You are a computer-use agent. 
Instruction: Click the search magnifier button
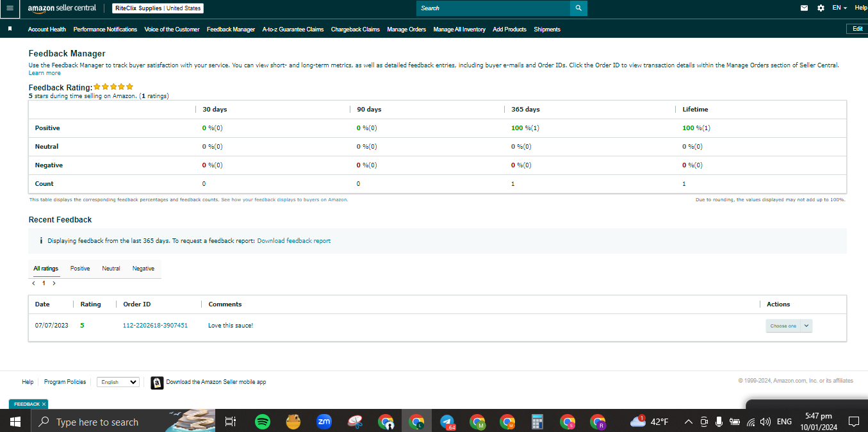[578, 8]
